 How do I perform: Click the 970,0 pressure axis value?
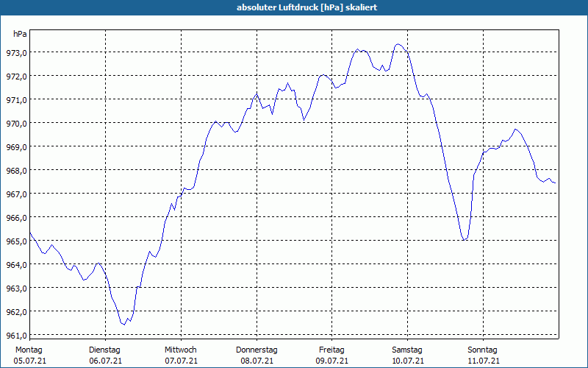pos(16,124)
